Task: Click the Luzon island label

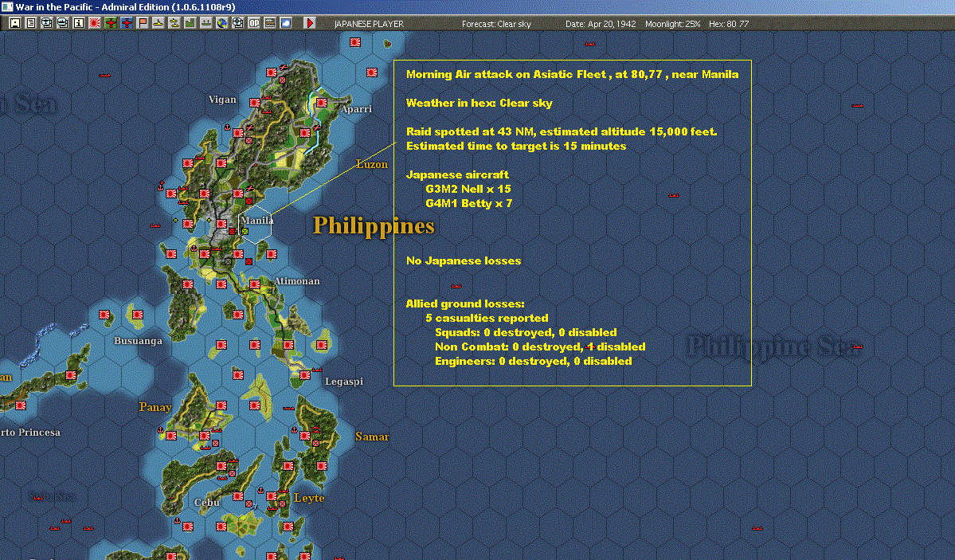Action: coord(372,164)
